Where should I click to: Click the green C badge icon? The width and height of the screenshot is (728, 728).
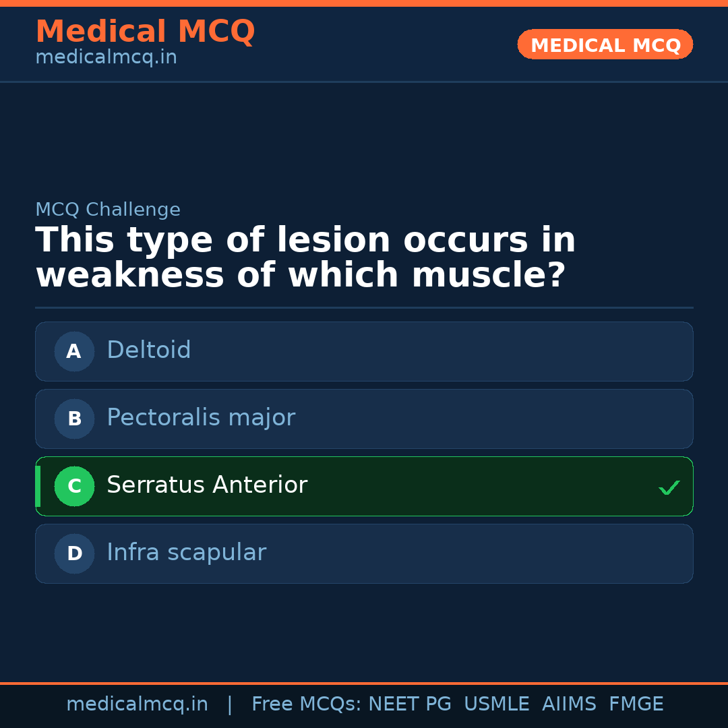[x=74, y=486]
